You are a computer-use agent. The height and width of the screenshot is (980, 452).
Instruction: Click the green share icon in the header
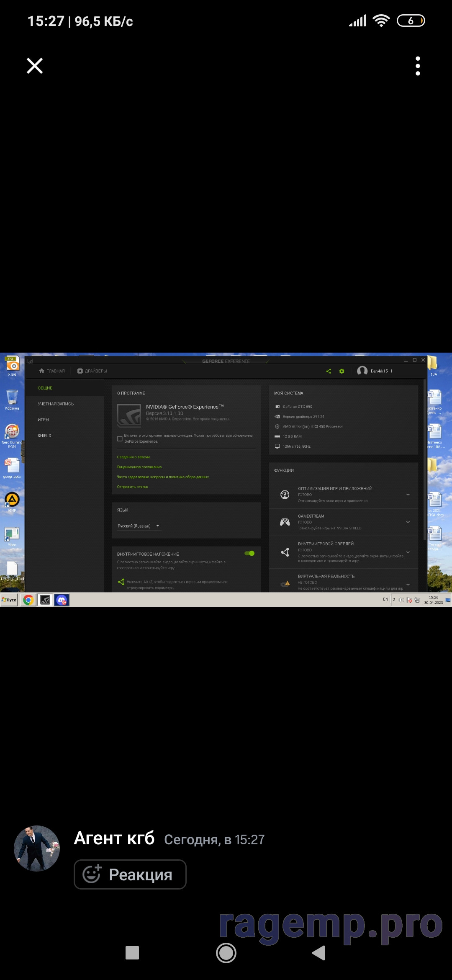[329, 371]
